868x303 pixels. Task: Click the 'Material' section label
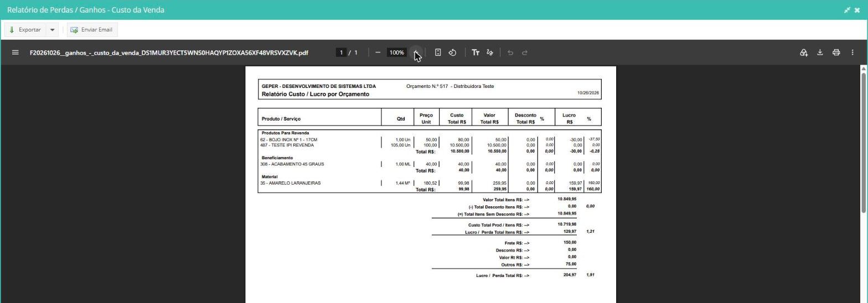tap(270, 177)
